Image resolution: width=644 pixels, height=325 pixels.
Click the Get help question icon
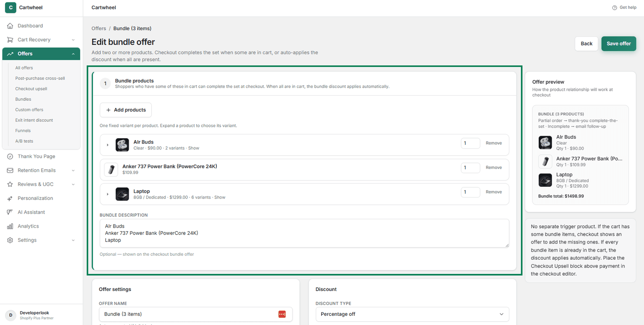(615, 8)
